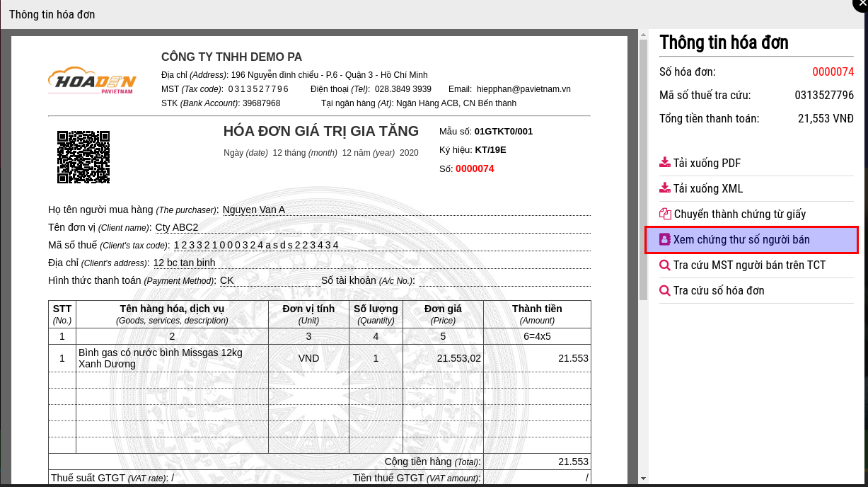Click client name Cty ABC2
Image resolution: width=868 pixels, height=487 pixels.
point(177,227)
